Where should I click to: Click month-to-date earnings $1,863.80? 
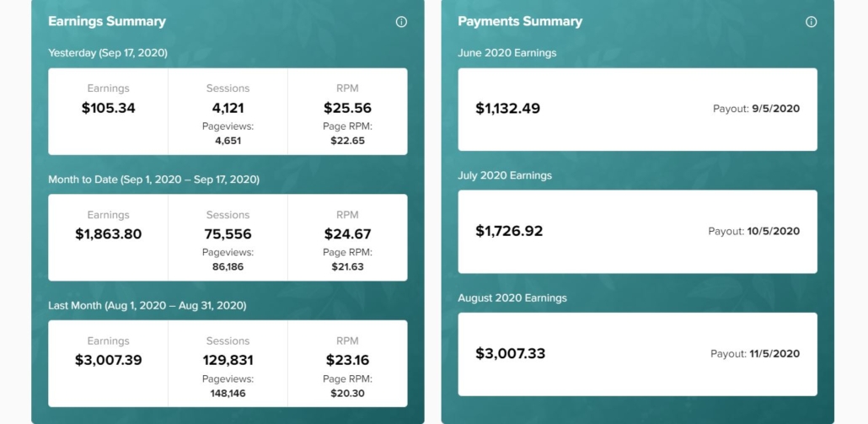point(109,234)
